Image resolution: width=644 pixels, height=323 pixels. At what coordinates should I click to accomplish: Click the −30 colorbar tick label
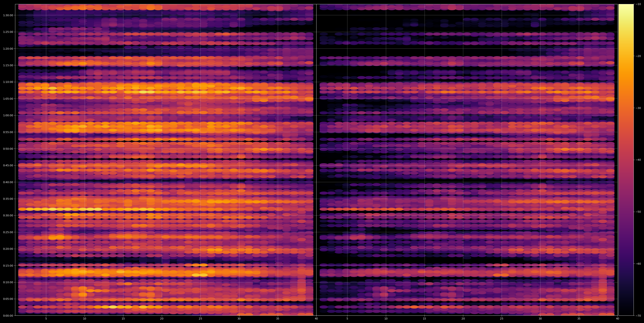coord(639,108)
